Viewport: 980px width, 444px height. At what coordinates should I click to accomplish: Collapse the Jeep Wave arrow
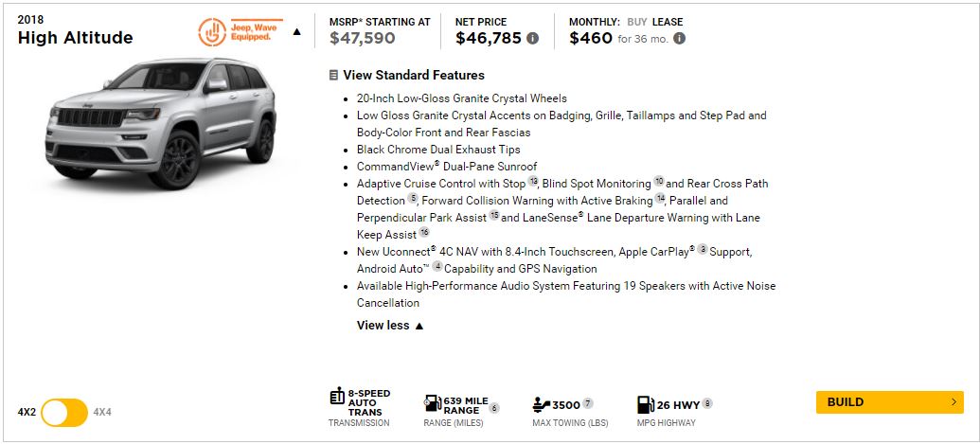297,32
